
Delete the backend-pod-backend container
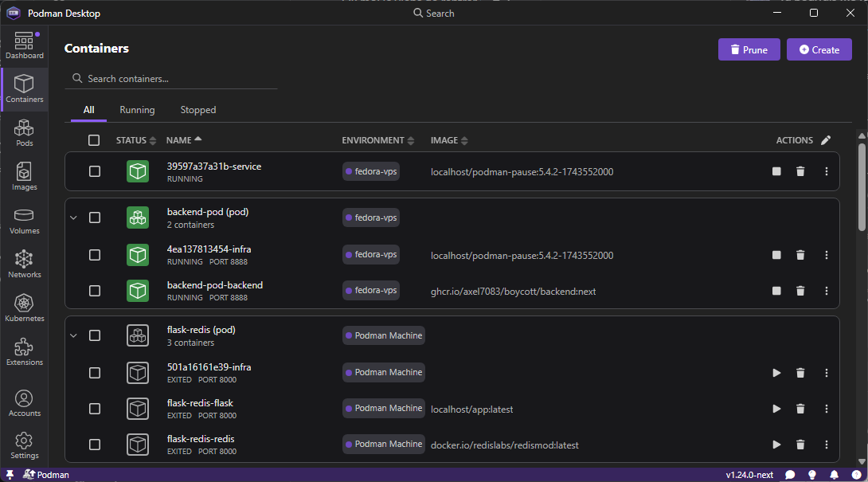(800, 291)
